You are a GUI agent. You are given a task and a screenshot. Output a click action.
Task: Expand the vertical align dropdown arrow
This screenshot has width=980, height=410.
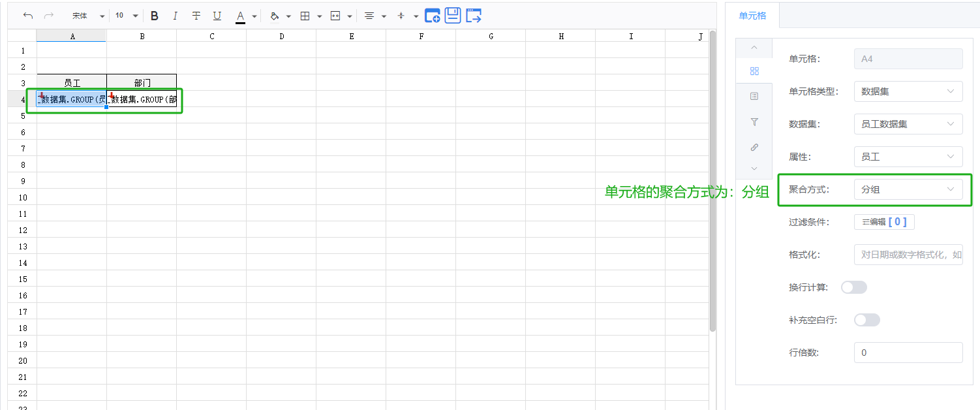[416, 16]
